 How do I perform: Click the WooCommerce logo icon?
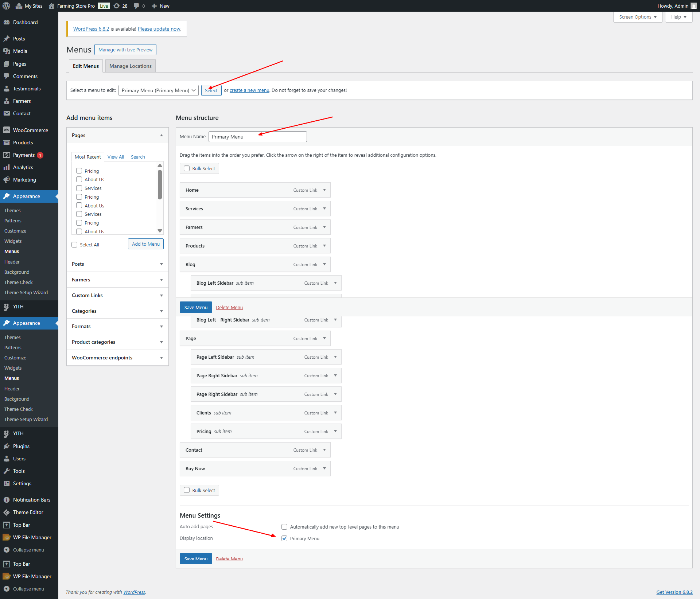(7, 130)
